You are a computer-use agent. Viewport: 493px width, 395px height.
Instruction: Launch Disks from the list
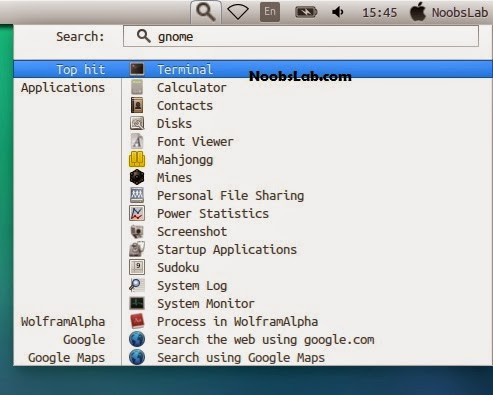click(x=174, y=124)
